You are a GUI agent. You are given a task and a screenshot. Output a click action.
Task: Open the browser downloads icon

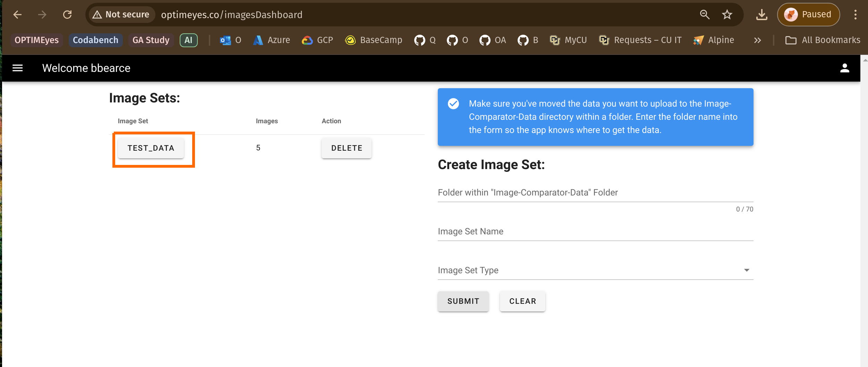pyautogui.click(x=761, y=15)
